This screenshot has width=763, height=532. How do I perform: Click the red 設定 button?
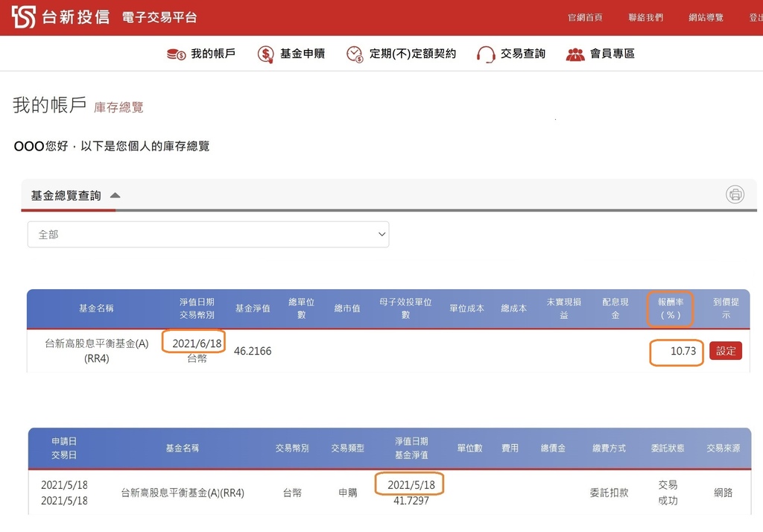725,351
